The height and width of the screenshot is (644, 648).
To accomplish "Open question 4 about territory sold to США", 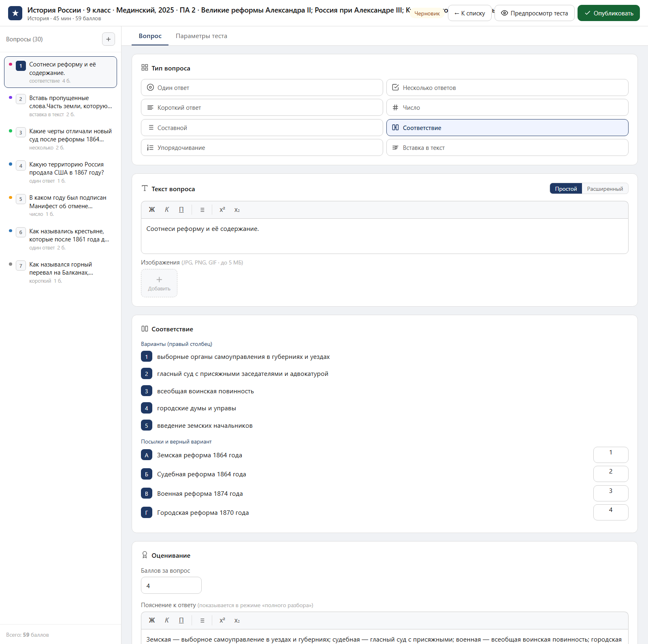I will pos(61,172).
